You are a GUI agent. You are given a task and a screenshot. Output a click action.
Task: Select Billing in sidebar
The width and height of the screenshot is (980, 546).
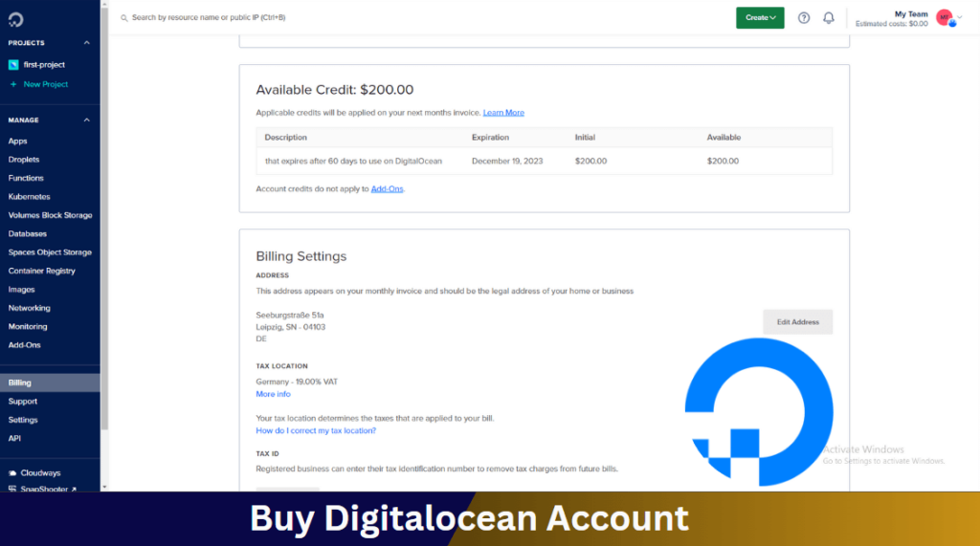coord(50,382)
